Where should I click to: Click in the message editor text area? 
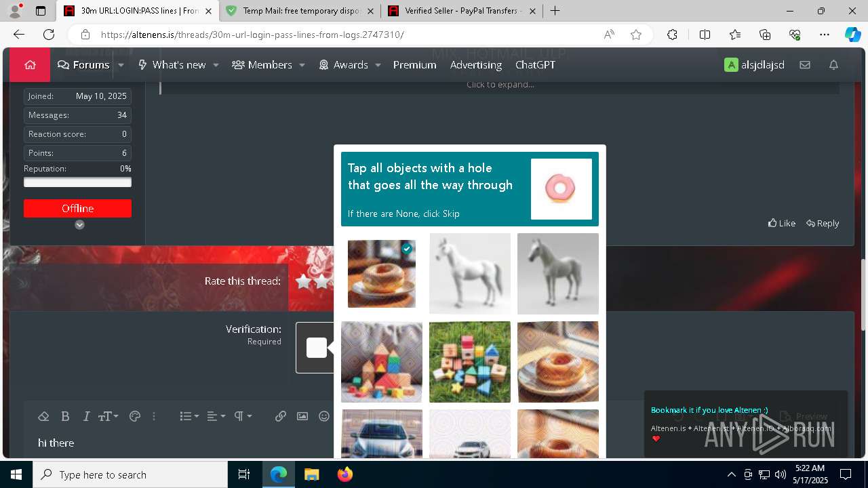(x=183, y=443)
